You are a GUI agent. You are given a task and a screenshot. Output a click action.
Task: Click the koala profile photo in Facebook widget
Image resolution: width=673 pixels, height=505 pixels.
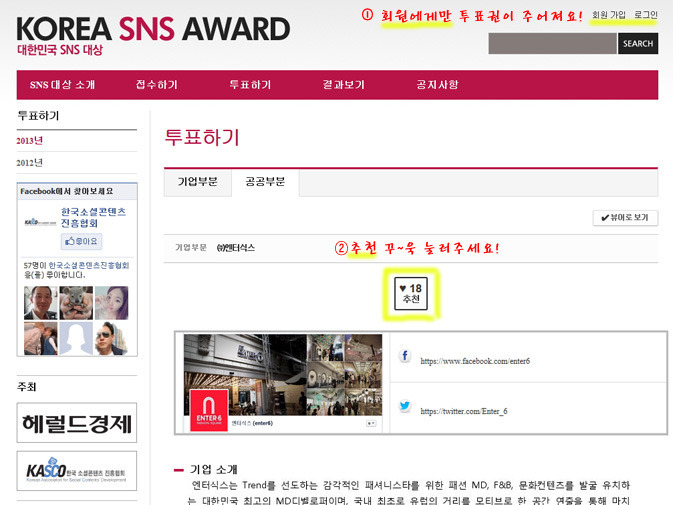(76, 303)
